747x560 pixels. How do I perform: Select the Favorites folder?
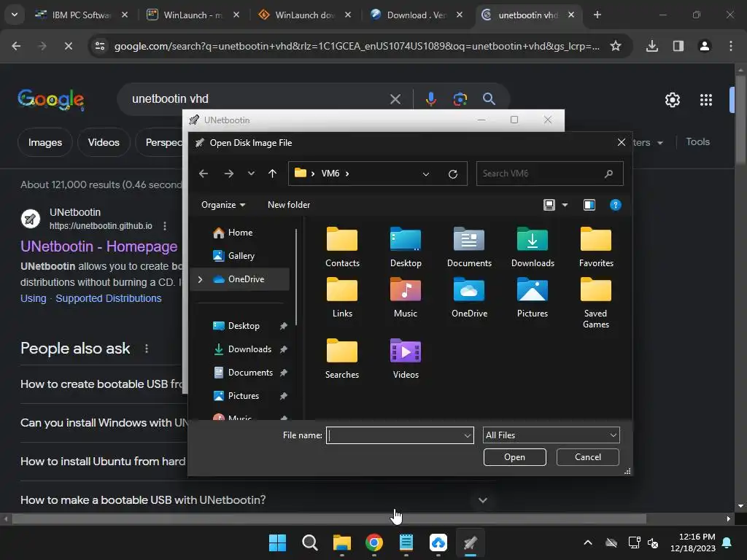point(595,246)
